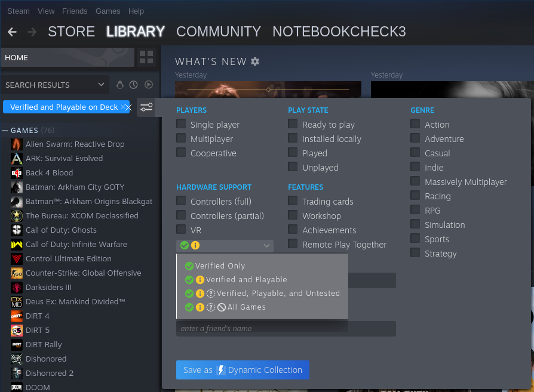Check the VR hardware support box
The width and height of the screenshot is (534, 392).
click(x=181, y=229)
